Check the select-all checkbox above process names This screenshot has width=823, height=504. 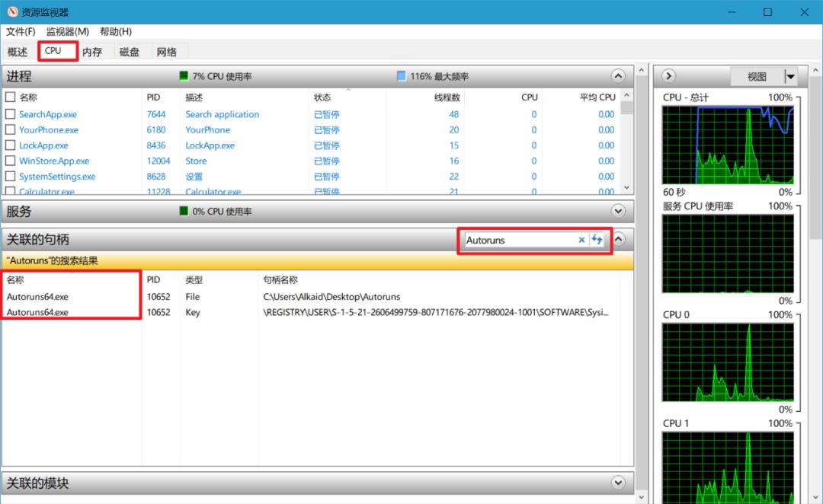[11, 97]
